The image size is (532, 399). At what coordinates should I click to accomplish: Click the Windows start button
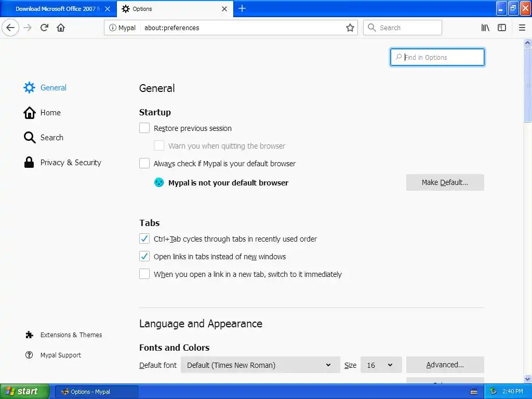point(25,392)
